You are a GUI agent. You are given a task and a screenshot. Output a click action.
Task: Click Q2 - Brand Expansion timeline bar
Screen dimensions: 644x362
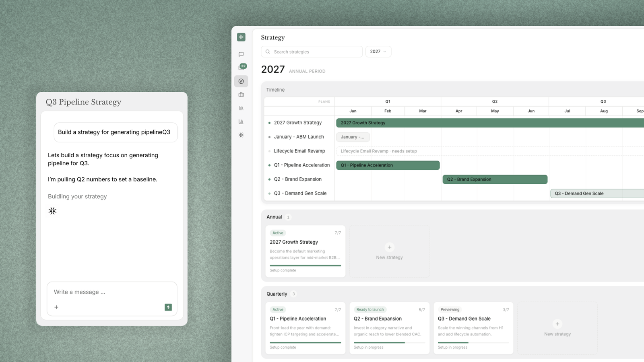(x=495, y=179)
